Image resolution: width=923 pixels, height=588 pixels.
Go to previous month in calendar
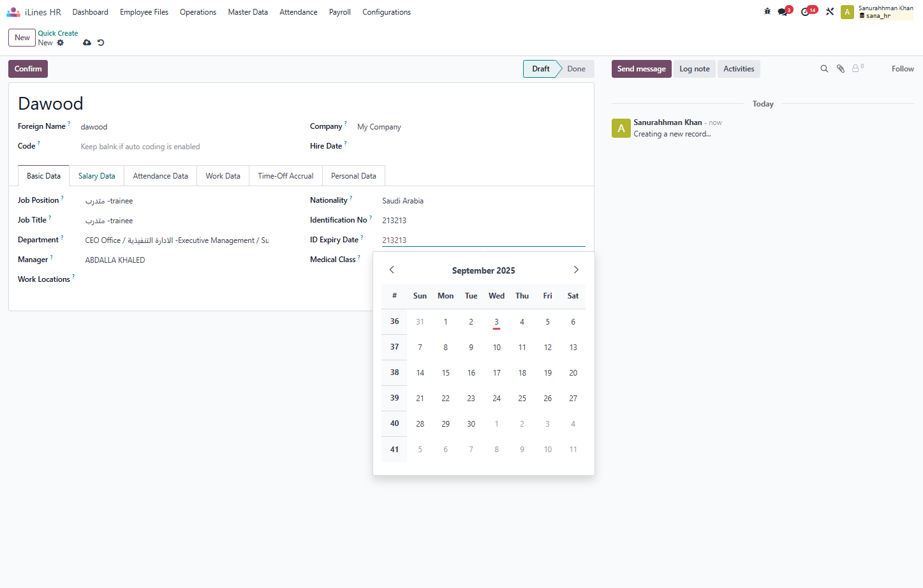pyautogui.click(x=392, y=270)
